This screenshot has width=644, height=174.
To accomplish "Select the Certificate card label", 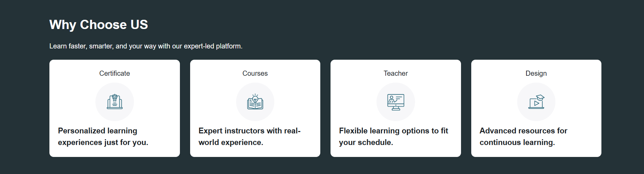I will pyautogui.click(x=114, y=73).
